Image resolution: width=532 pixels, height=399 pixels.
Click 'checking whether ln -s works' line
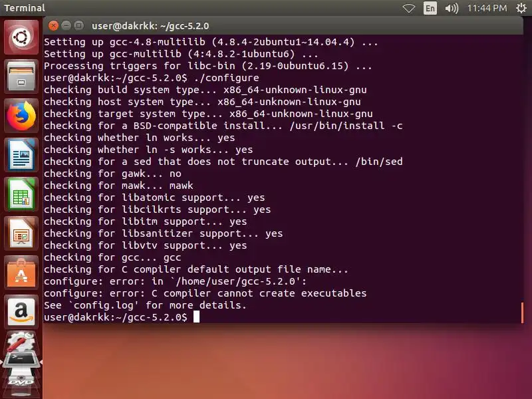pos(148,150)
